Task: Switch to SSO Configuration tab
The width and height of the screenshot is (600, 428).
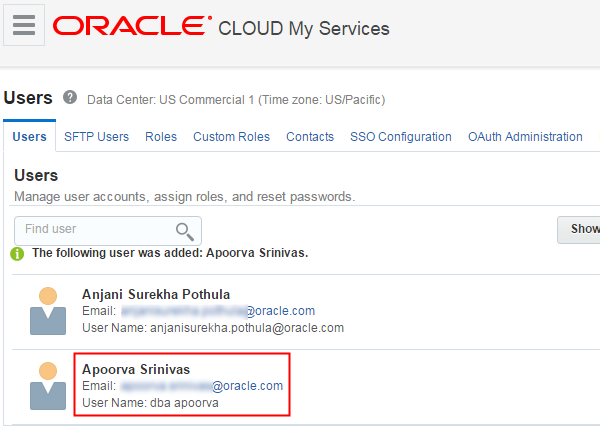Action: (400, 137)
